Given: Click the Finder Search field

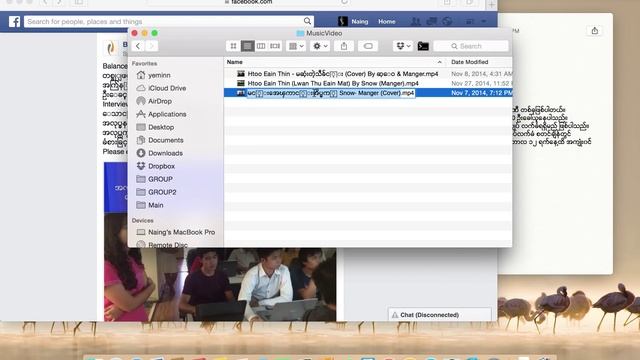Looking at the screenshot, I should coord(471,46).
